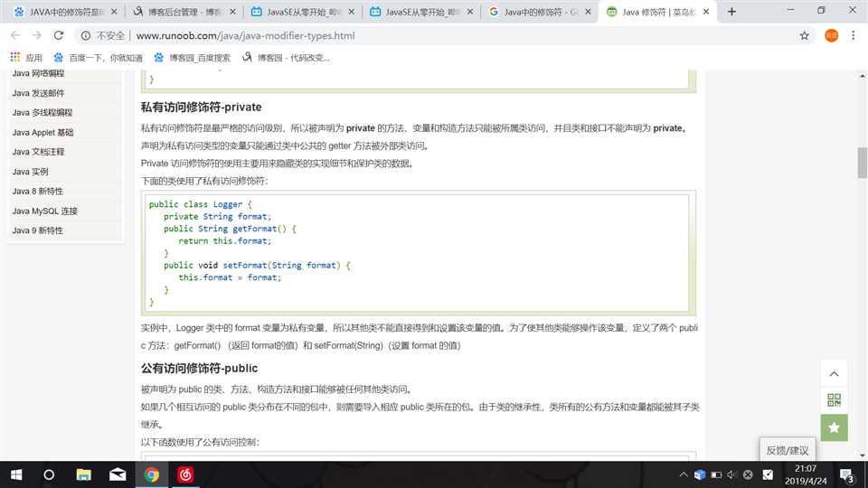Reload the runoob page

tap(58, 35)
